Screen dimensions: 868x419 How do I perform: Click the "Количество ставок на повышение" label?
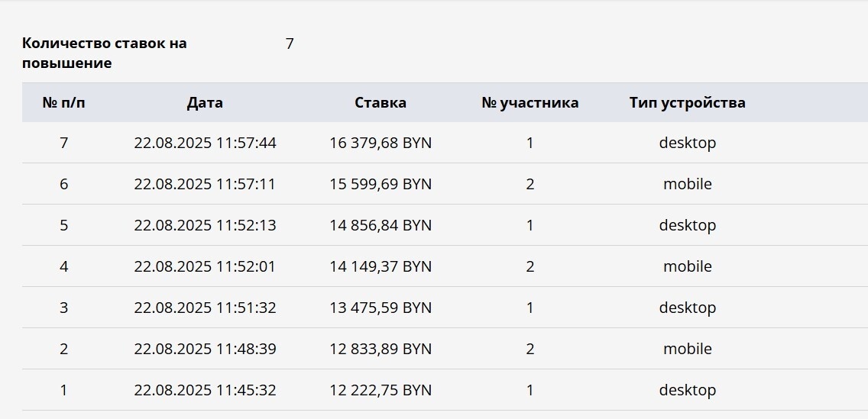coord(105,53)
